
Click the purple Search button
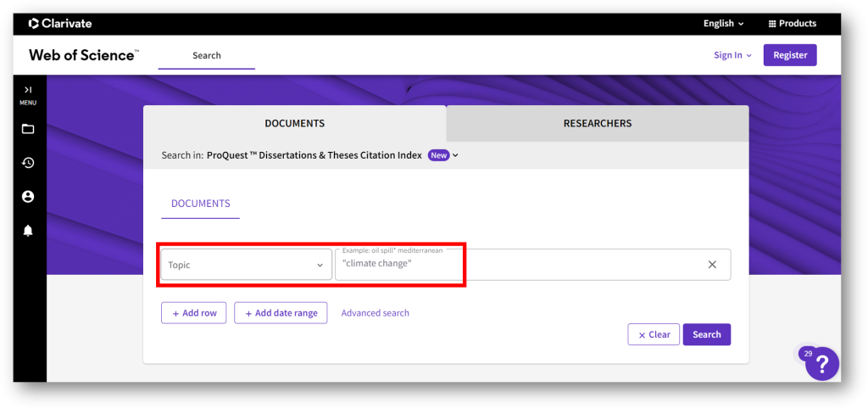(x=707, y=334)
